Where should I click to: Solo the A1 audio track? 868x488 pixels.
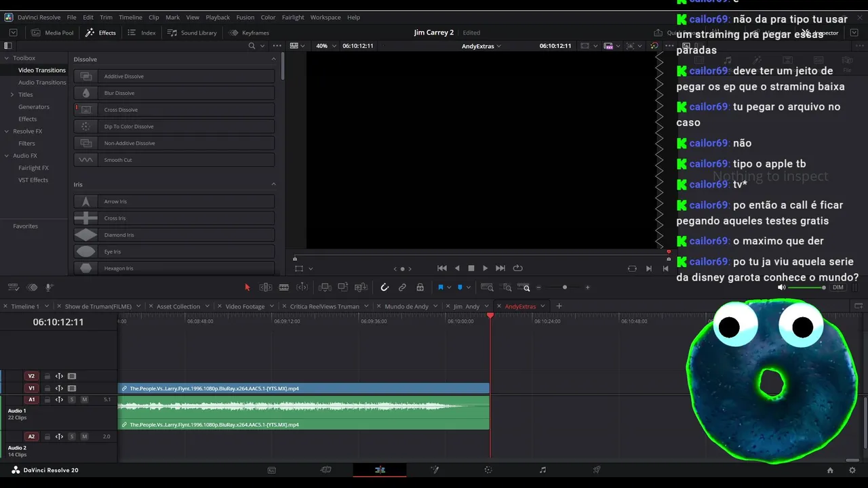click(x=72, y=400)
